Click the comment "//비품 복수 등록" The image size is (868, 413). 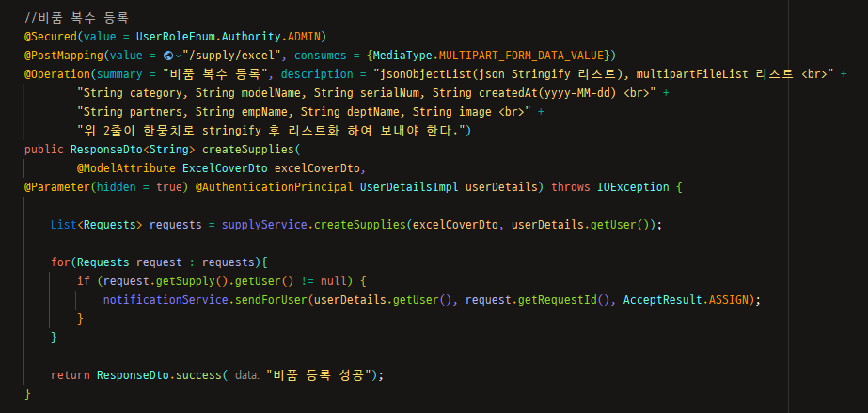pyautogui.click(x=77, y=18)
